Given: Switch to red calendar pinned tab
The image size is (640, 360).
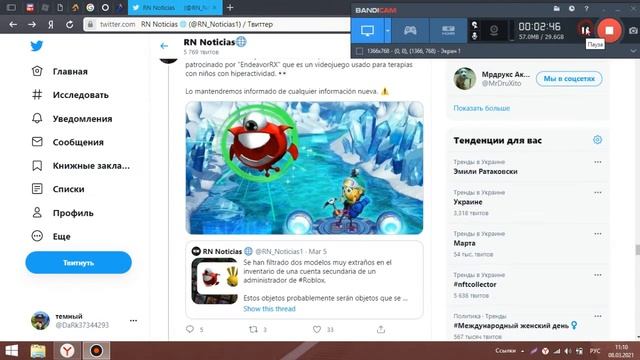Looking at the screenshot, I should [x=29, y=7].
